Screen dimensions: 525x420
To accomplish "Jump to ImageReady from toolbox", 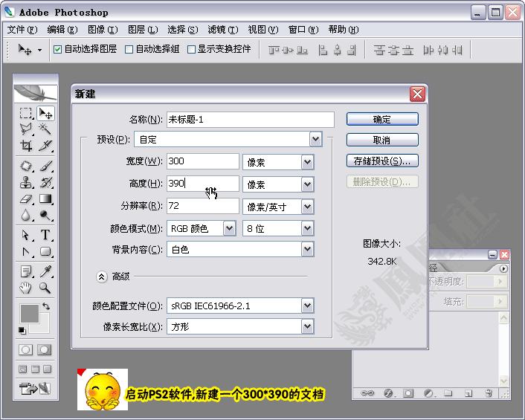I will click(35, 389).
